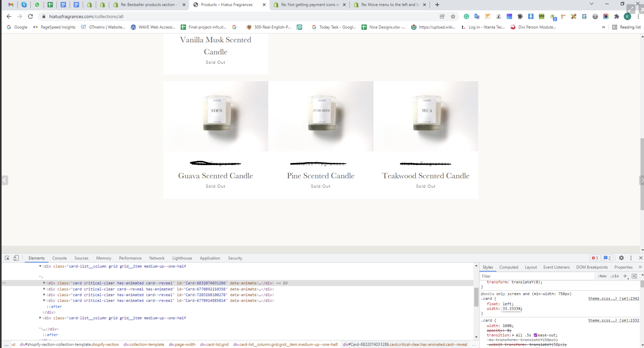Open theme.scss source link at line 2342
Image resolution: width=644 pixels, height=348 pixels.
point(613,298)
